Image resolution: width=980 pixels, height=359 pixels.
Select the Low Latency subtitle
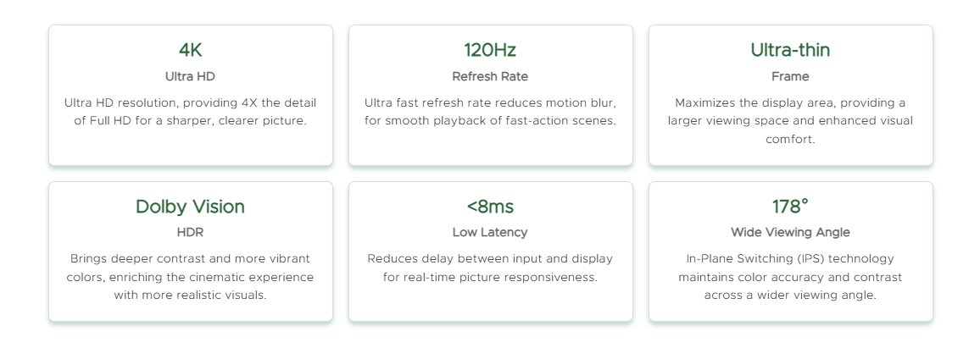(x=490, y=232)
